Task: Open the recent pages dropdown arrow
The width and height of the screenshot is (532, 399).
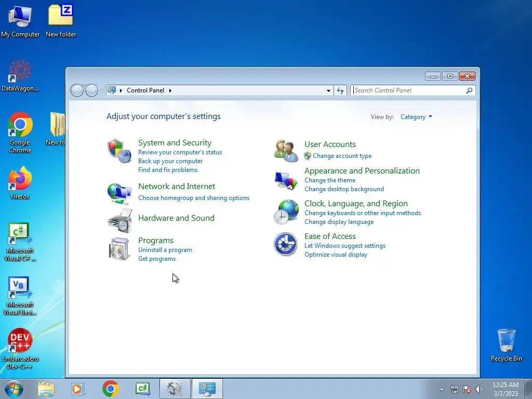Action: click(x=102, y=90)
